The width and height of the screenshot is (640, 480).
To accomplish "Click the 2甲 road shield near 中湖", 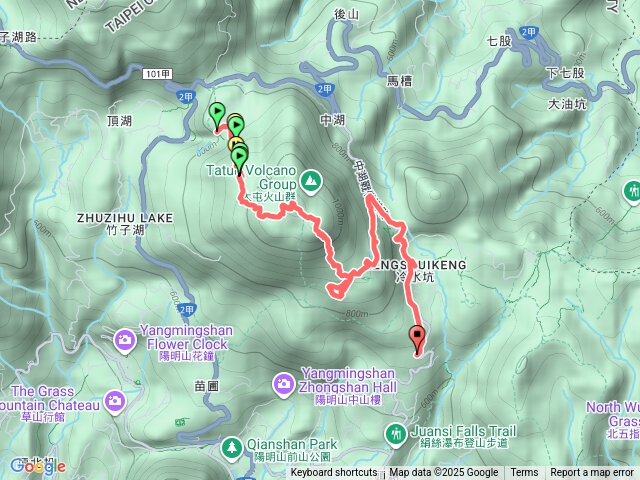I will (324, 89).
